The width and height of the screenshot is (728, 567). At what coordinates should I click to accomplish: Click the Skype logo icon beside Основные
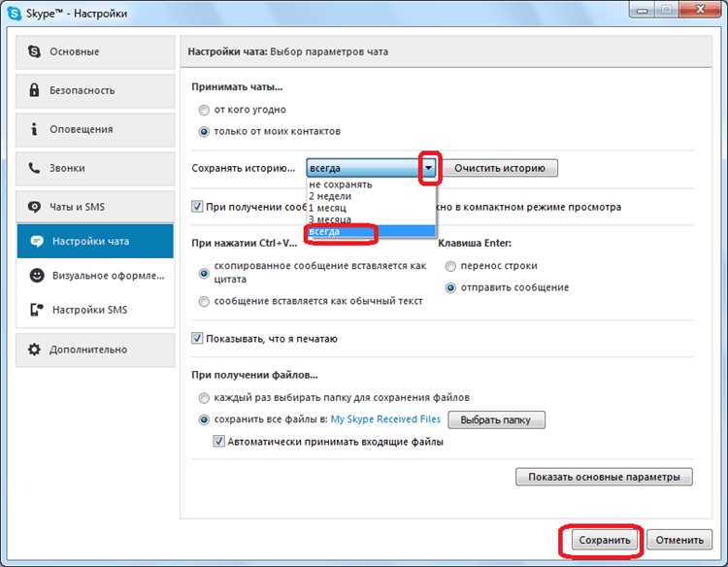click(x=34, y=51)
